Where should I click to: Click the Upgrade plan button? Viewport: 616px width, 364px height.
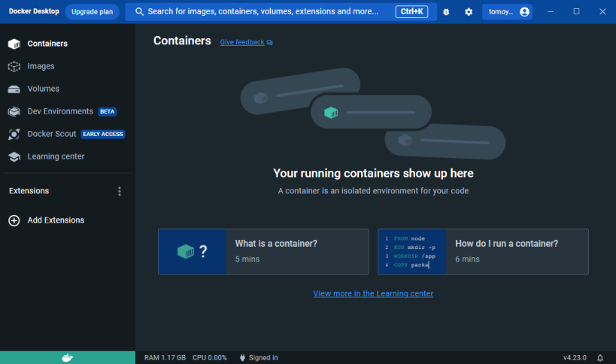point(92,12)
